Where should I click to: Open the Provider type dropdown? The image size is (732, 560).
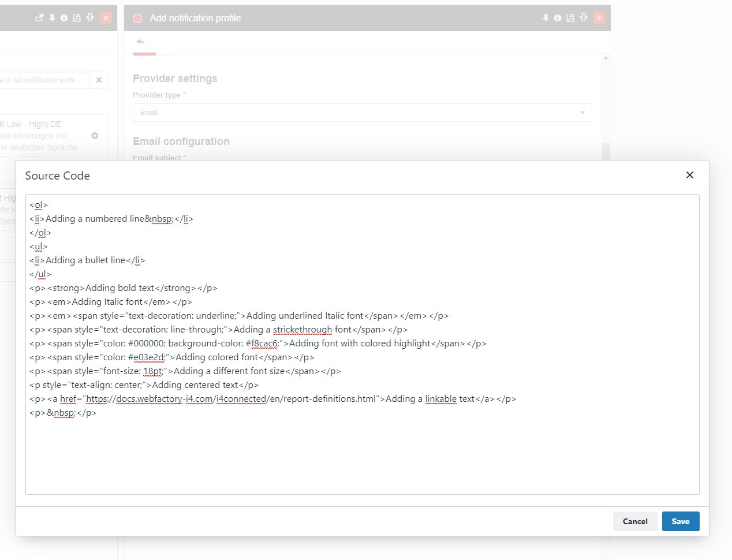[362, 113]
